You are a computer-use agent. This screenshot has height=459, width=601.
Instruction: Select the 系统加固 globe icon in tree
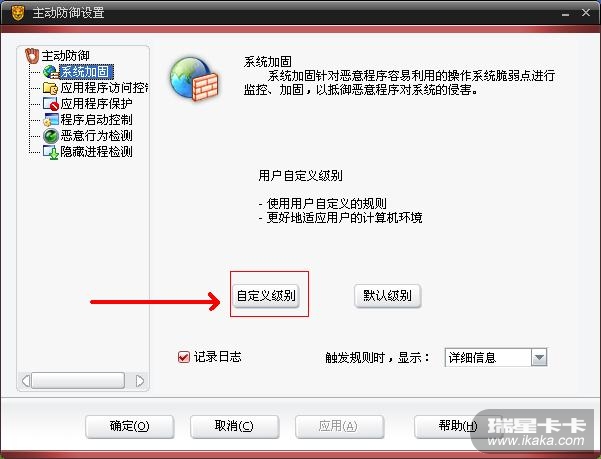pos(51,72)
